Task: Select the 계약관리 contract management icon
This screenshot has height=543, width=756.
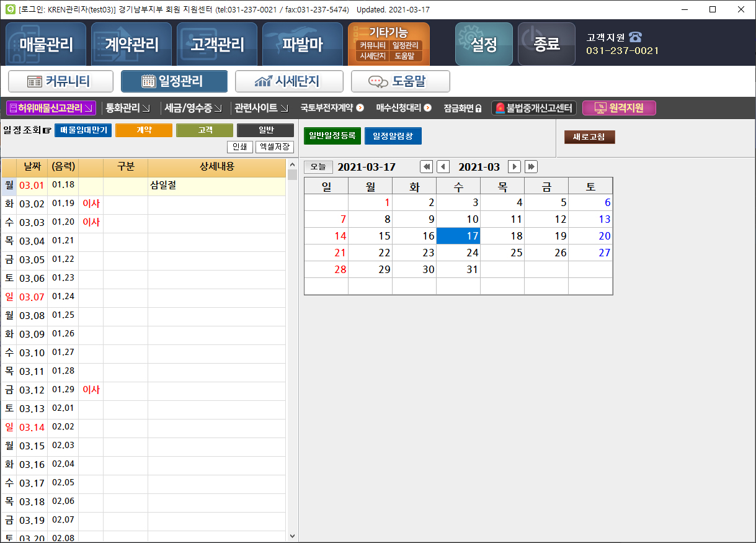Action: click(x=131, y=43)
